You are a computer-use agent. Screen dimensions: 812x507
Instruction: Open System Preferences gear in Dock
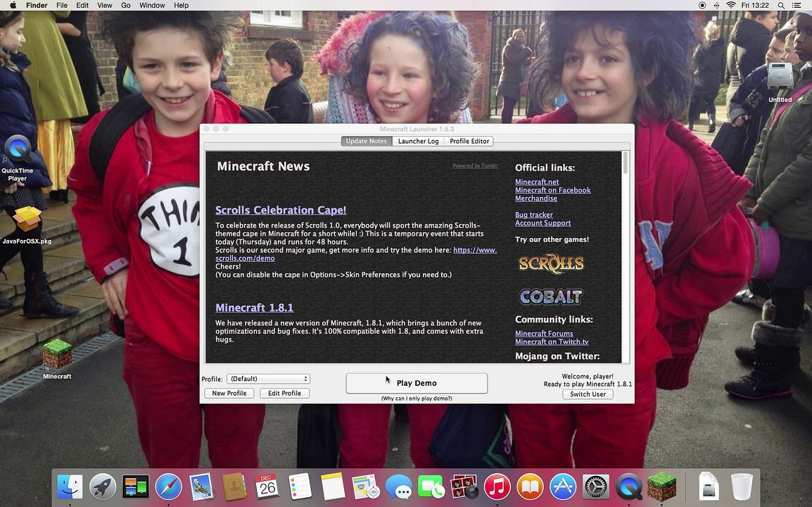[x=596, y=487]
